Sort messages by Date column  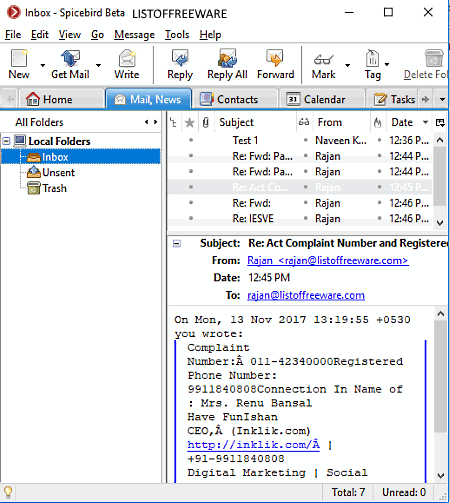pyautogui.click(x=410, y=122)
